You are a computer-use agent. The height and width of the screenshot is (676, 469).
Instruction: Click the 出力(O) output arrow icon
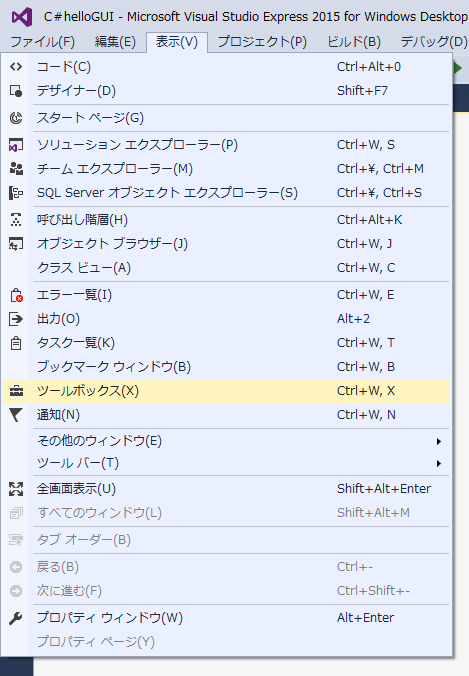click(16, 319)
